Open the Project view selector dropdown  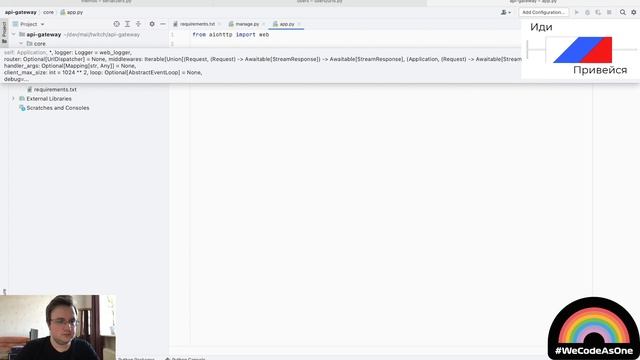29,24
